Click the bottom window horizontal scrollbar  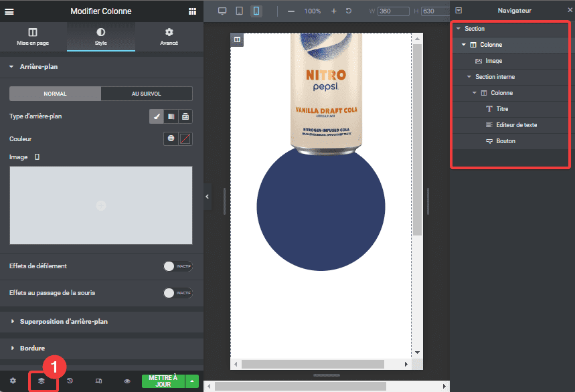(x=301, y=387)
